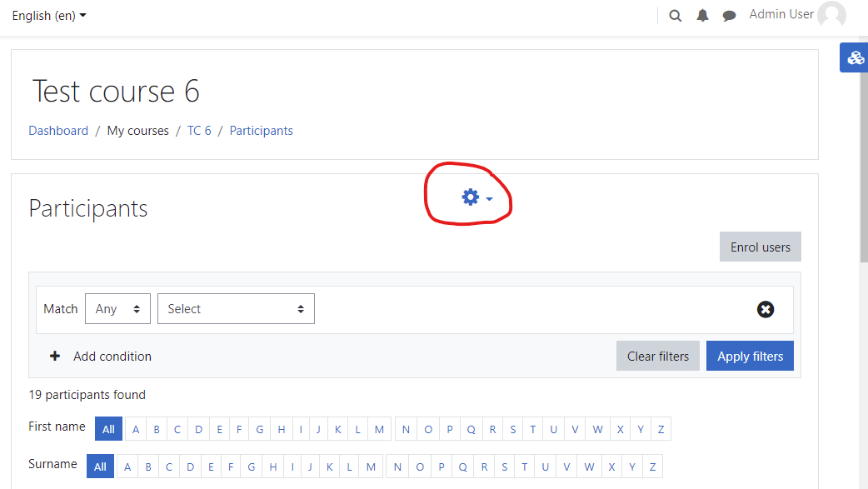The width and height of the screenshot is (868, 489).
Task: Filter Surname by letter L
Action: point(349,467)
